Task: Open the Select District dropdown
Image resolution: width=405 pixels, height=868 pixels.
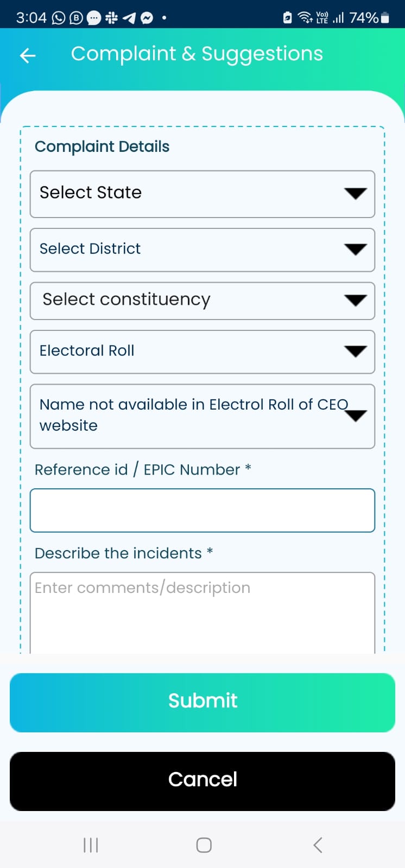Action: pyautogui.click(x=202, y=250)
